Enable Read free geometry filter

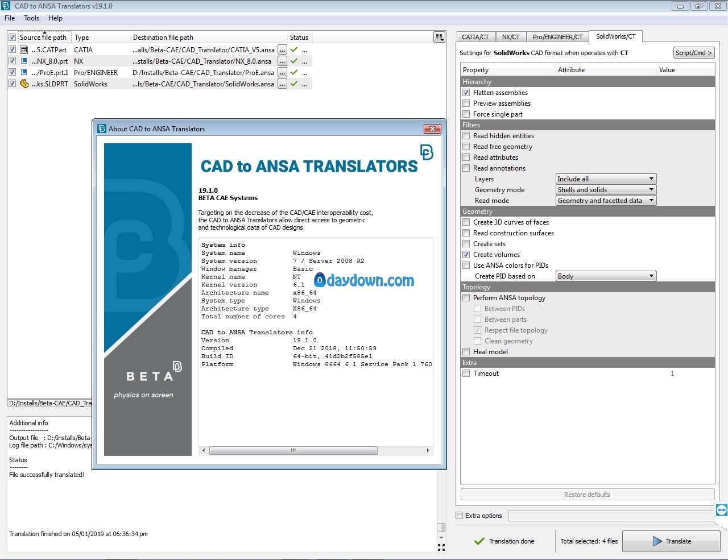click(x=466, y=147)
